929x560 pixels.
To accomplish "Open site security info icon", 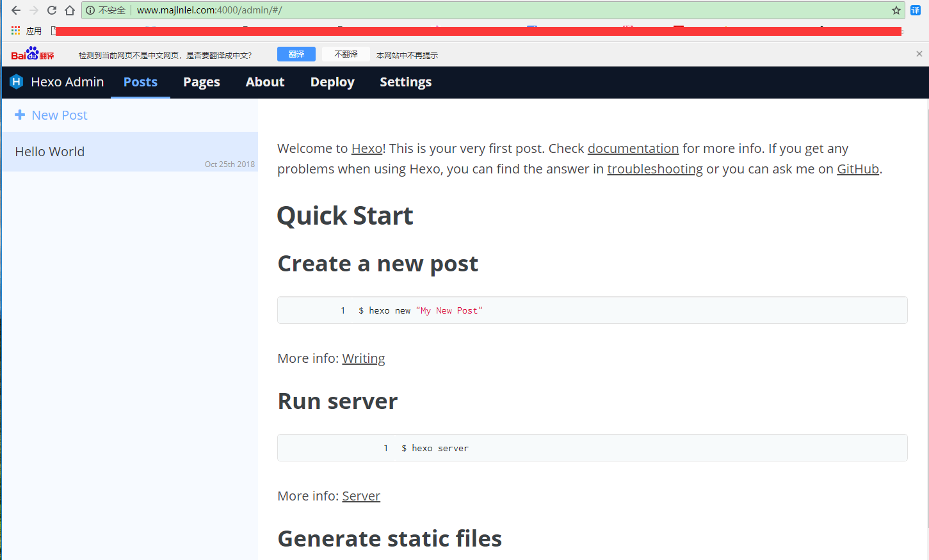I will tap(90, 10).
